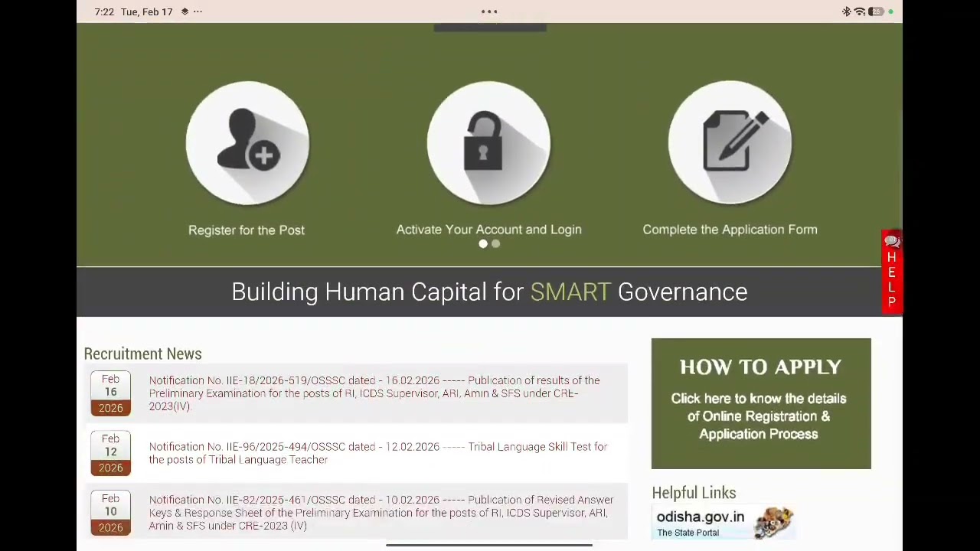The width and height of the screenshot is (980, 551).
Task: Open Tribal Language Skill Test notification
Action: coord(378,453)
